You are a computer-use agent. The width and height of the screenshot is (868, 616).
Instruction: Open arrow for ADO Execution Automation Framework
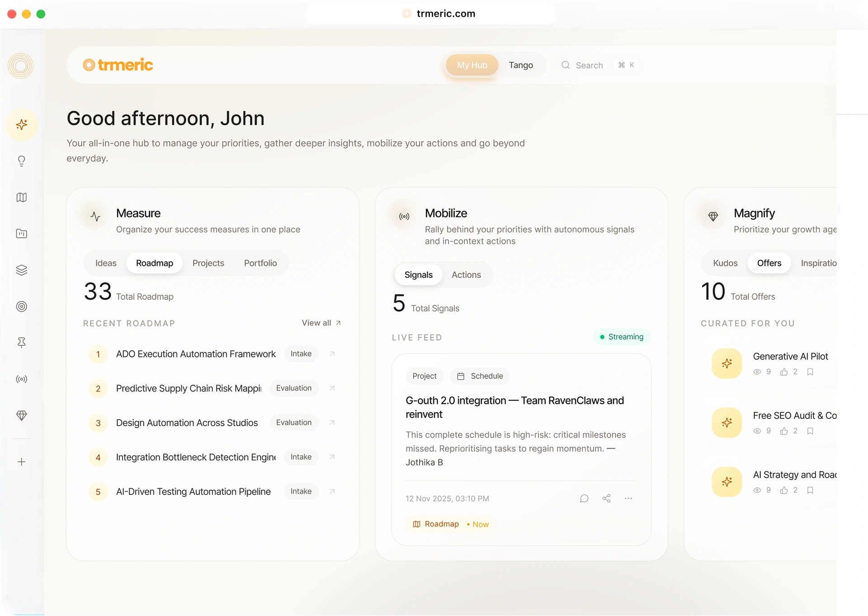coord(332,354)
